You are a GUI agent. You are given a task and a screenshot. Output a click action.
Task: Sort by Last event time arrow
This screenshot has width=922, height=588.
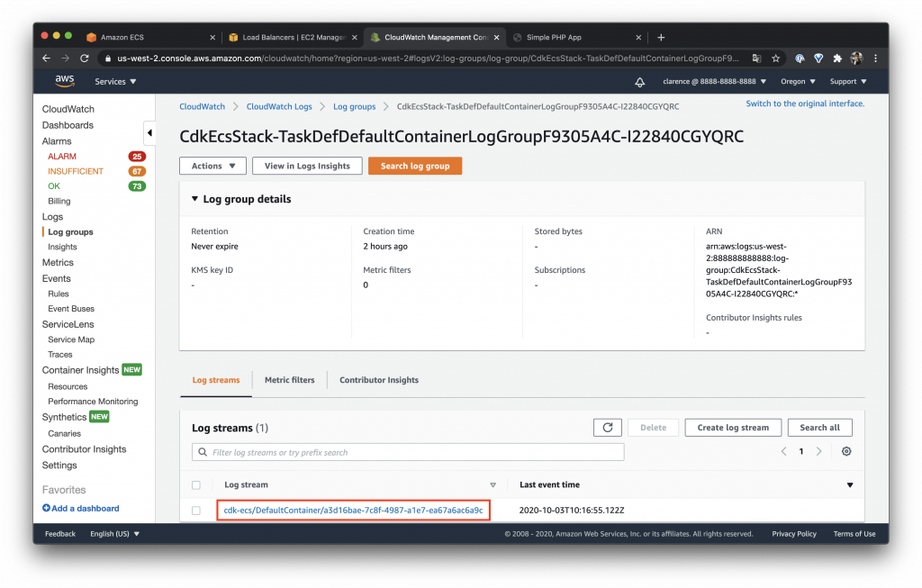coord(850,485)
